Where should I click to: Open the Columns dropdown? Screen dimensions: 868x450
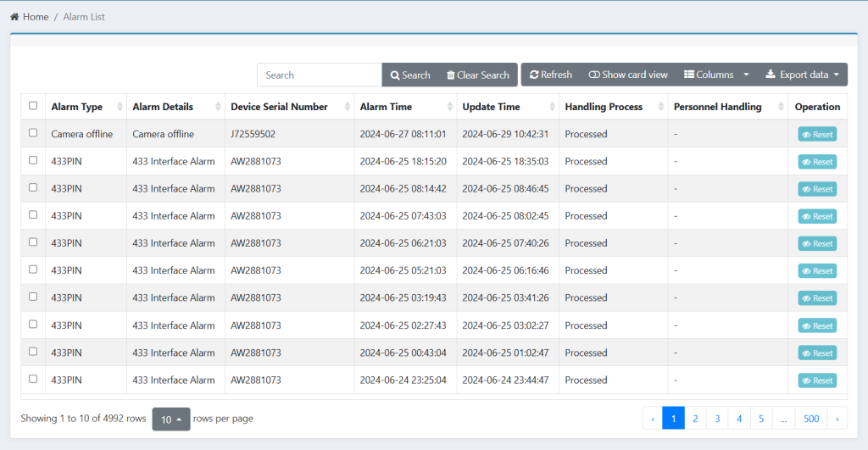(716, 75)
